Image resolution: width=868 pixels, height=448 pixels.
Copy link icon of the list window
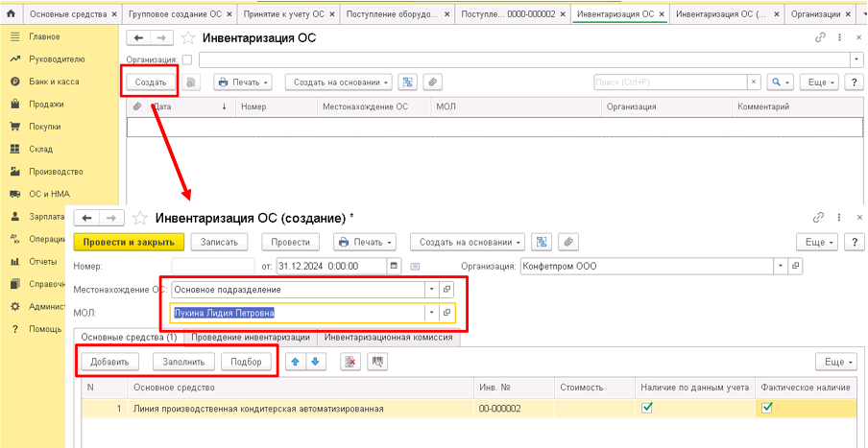pos(820,37)
